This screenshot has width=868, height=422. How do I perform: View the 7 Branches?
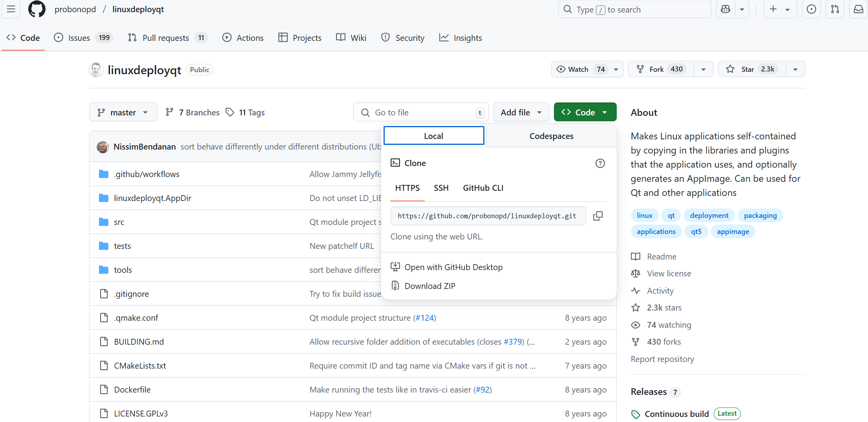(x=192, y=112)
